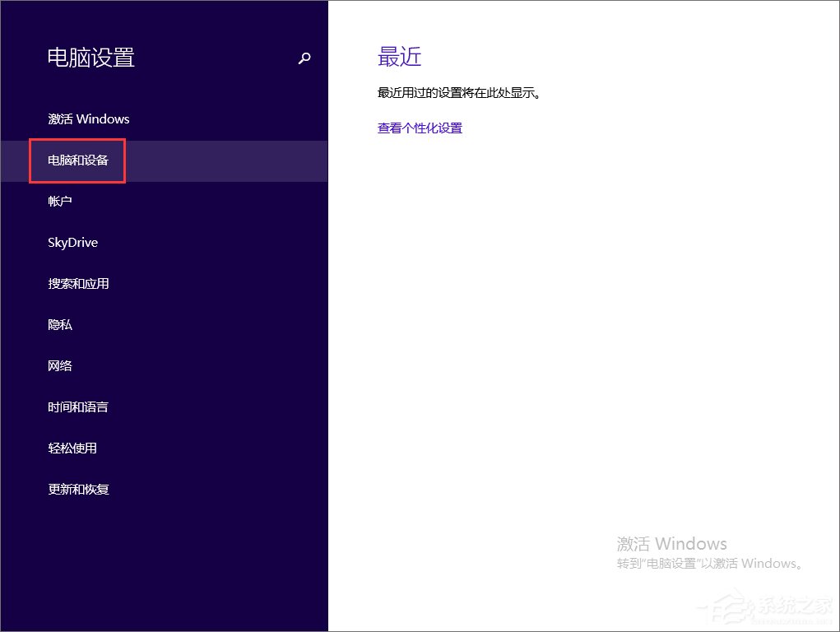The height and width of the screenshot is (632, 840).
Task: Click the red-highlighted 电脑和设备 item
Action: tap(77, 160)
